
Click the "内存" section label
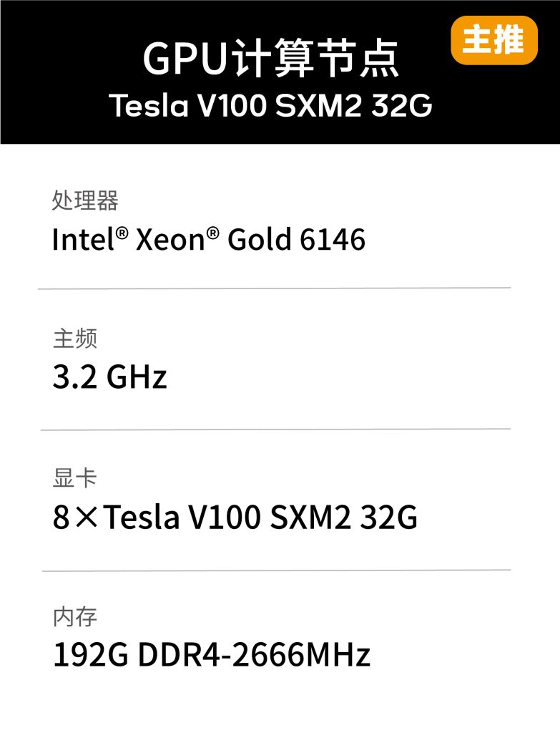74,616
